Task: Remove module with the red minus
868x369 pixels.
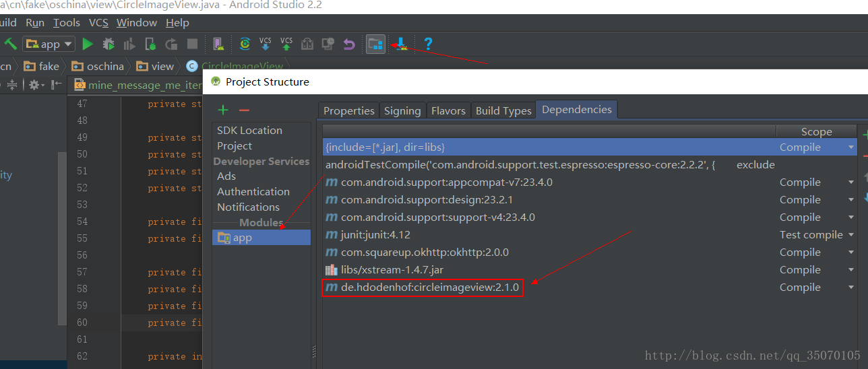Action: coord(244,110)
